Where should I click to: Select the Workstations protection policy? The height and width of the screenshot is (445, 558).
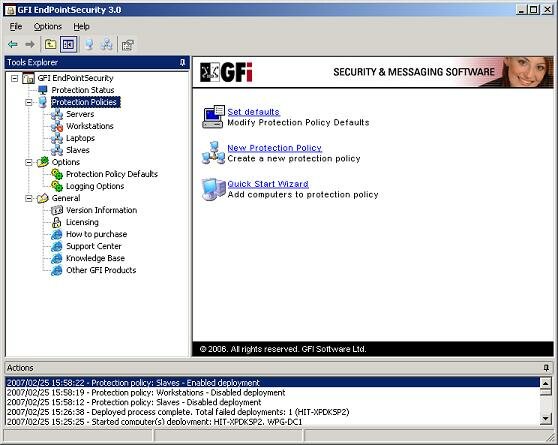click(90, 126)
